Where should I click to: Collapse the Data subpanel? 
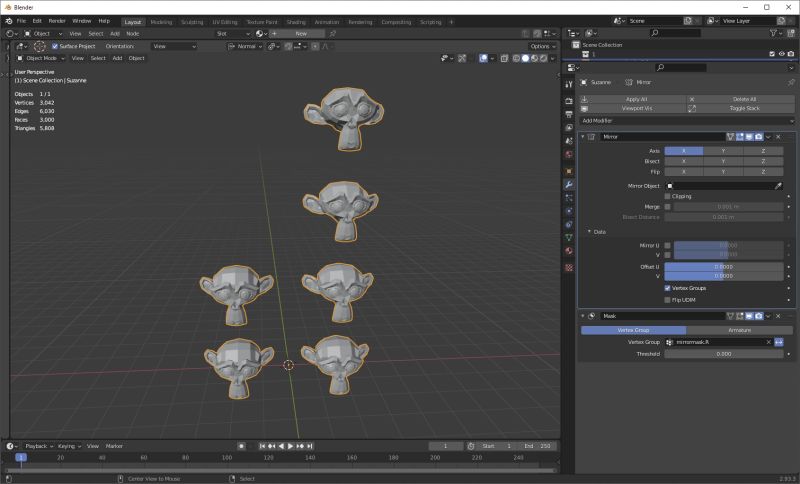(x=589, y=232)
